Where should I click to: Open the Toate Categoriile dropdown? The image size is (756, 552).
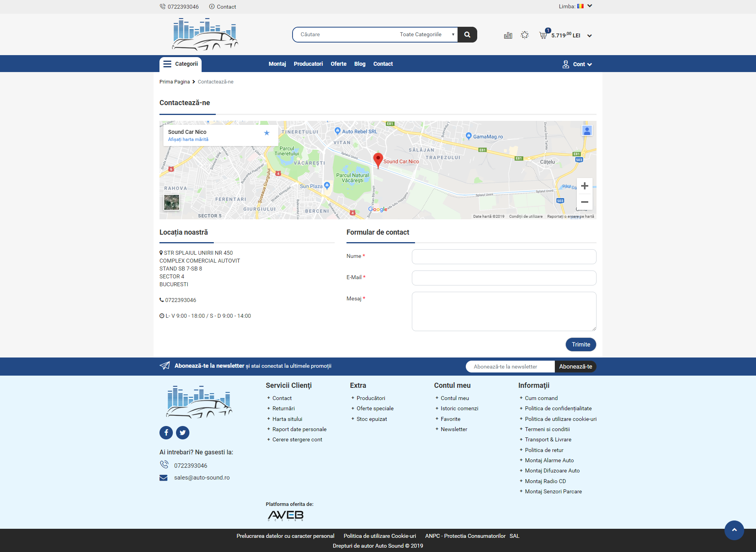[426, 35]
